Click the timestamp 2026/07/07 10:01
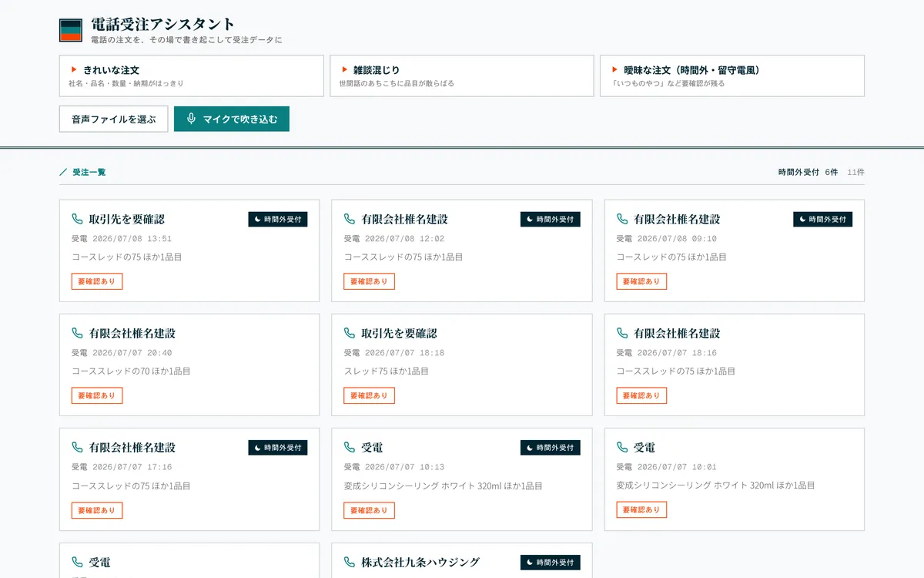This screenshot has height=578, width=924. click(677, 467)
